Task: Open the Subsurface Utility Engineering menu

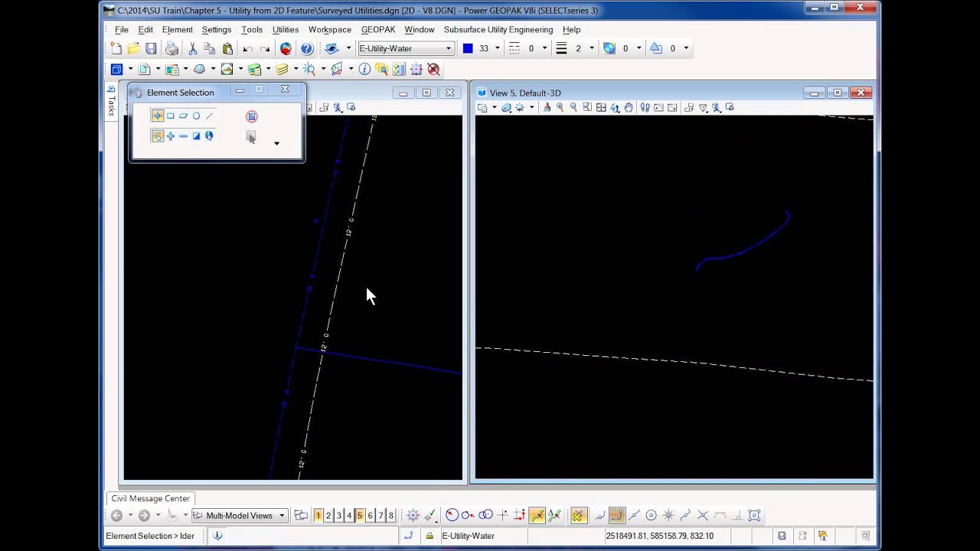Action: point(498,29)
